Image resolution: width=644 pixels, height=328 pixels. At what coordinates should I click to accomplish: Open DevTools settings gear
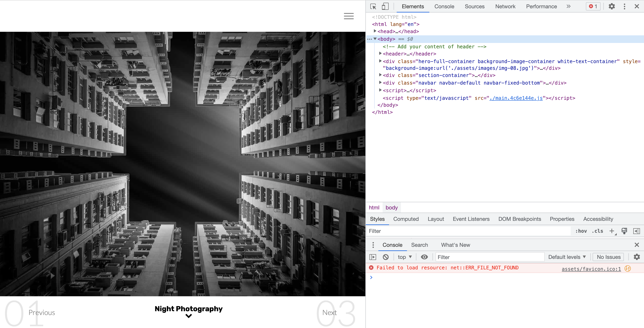click(612, 6)
